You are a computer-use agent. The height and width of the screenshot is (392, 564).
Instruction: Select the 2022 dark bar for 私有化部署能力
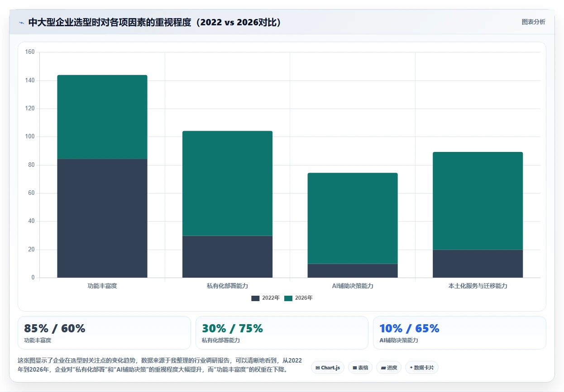[x=227, y=257]
